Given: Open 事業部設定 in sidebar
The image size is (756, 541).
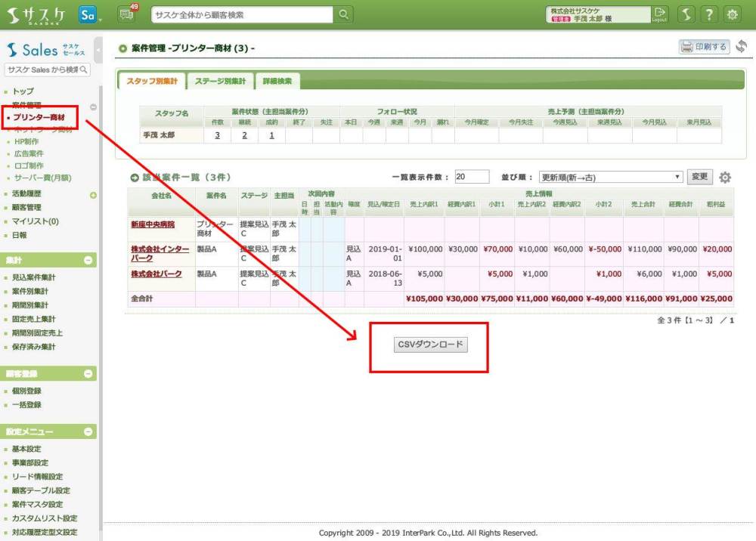Looking at the screenshot, I should 30,462.
